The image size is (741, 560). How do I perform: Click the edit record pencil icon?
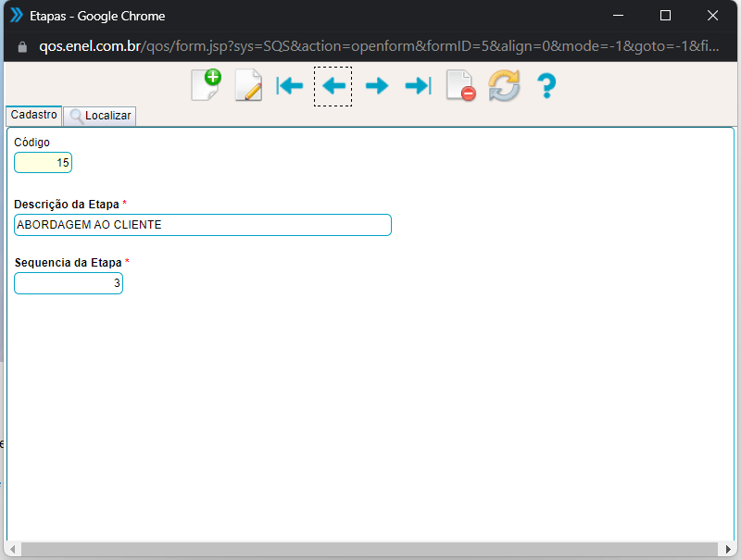(x=248, y=86)
